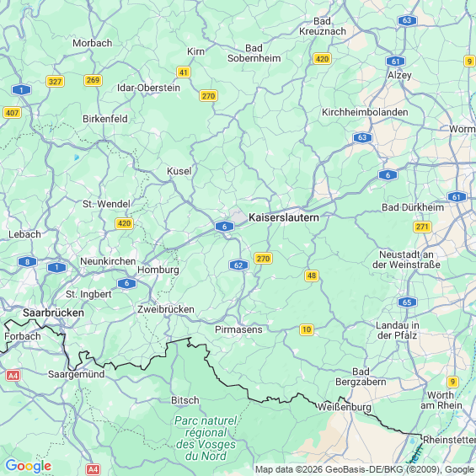Select the Zweibrücken town label
476x476 pixels.
coord(166,309)
